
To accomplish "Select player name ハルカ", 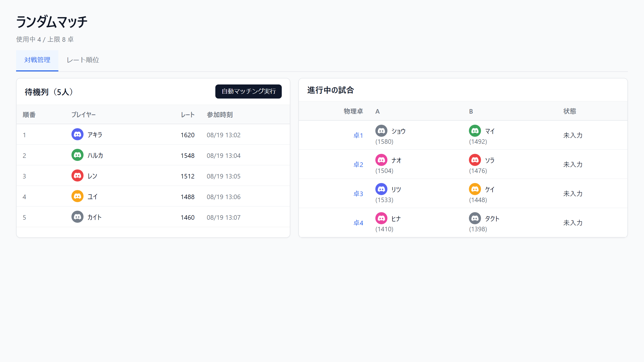I will tap(95, 155).
